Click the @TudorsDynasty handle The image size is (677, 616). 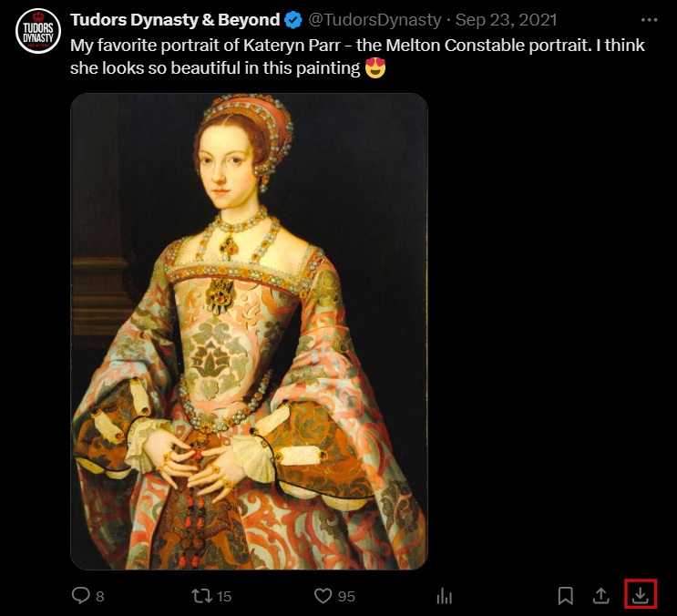click(374, 20)
